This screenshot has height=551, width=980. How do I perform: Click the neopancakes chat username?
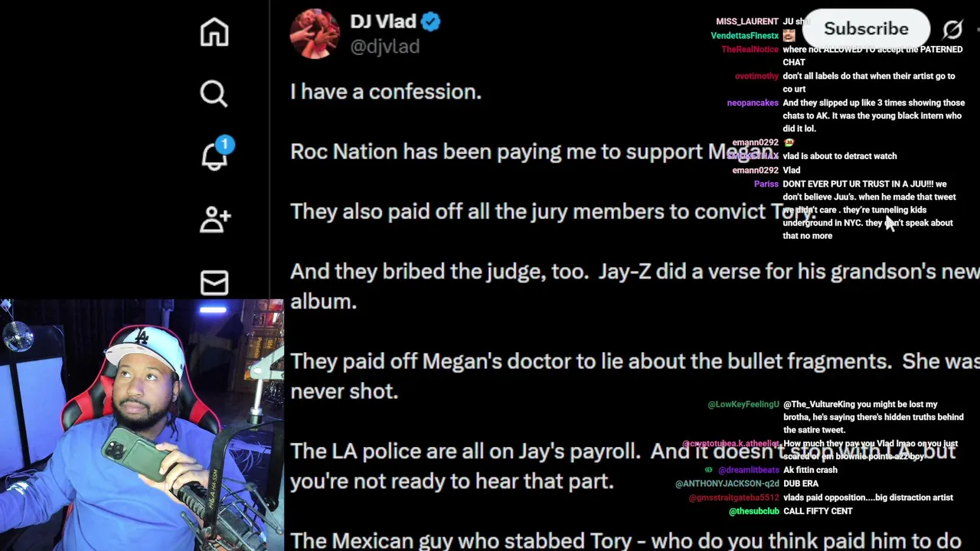[753, 103]
